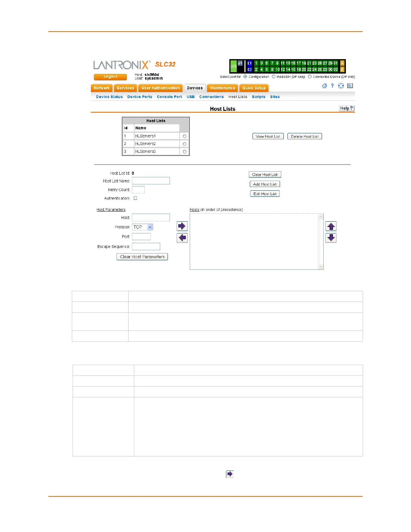Viewport: 411px width, 532px height.
Task: Open the Network tab
Action: (102, 88)
